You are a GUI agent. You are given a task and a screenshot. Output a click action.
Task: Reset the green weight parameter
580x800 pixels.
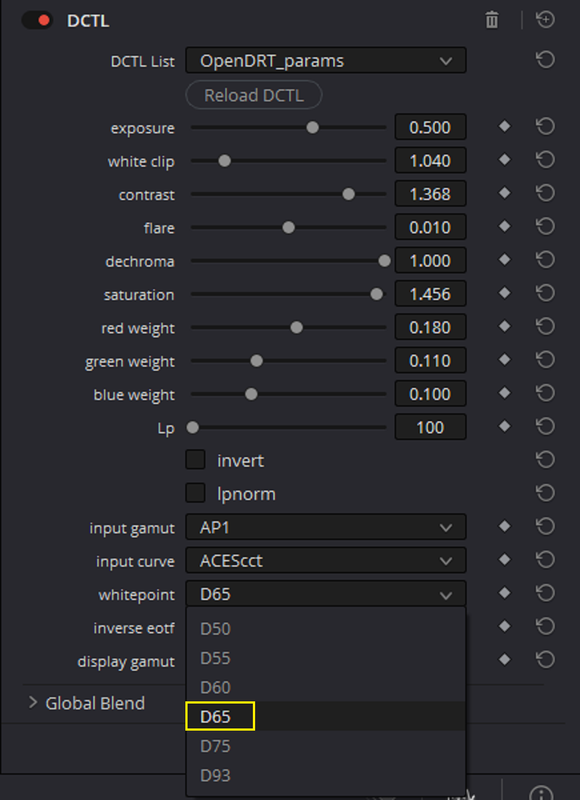[x=545, y=360]
